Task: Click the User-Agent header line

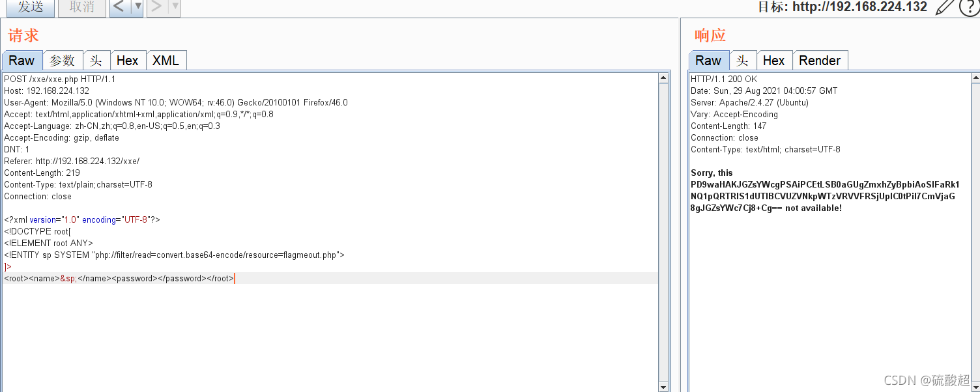Action: coord(176,102)
